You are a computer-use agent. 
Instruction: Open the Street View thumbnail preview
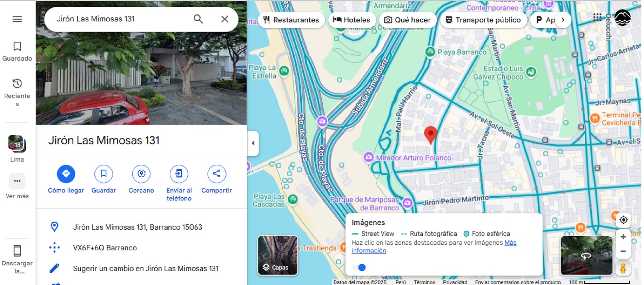(586, 255)
